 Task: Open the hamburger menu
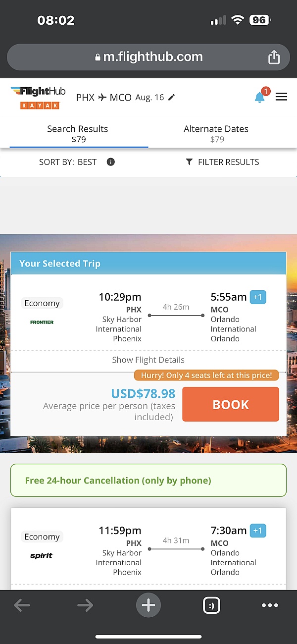point(281,97)
